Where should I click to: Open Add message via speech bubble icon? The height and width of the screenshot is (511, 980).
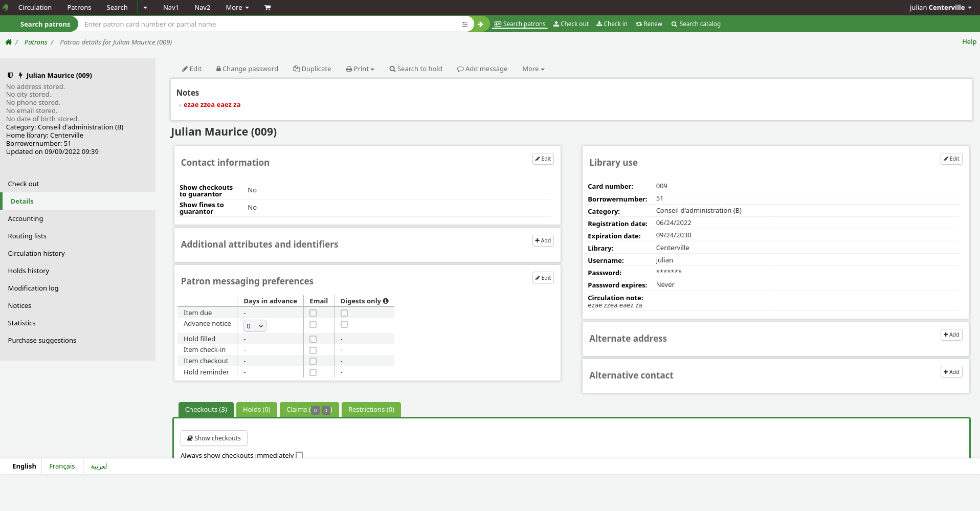(x=460, y=69)
